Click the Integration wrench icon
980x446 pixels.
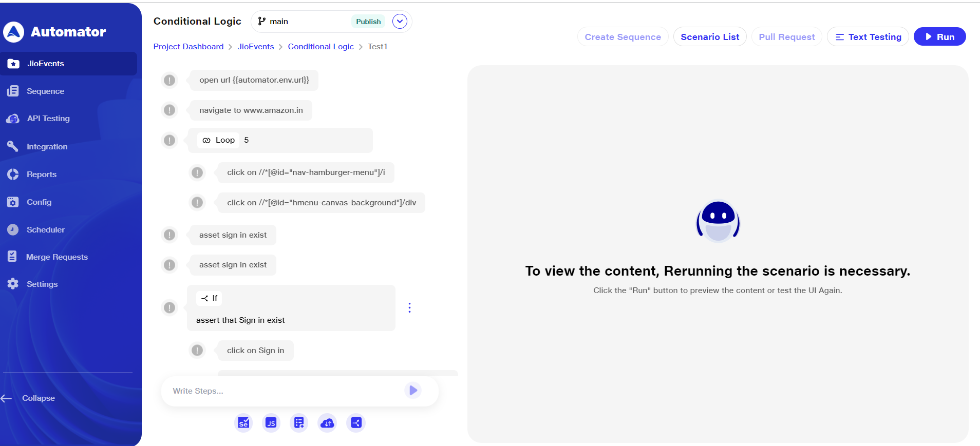13,146
